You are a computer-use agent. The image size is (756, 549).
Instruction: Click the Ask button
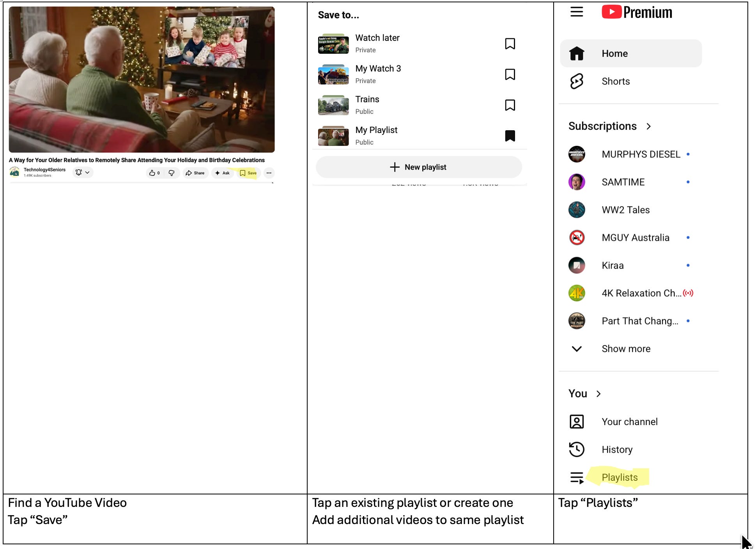coord(223,173)
